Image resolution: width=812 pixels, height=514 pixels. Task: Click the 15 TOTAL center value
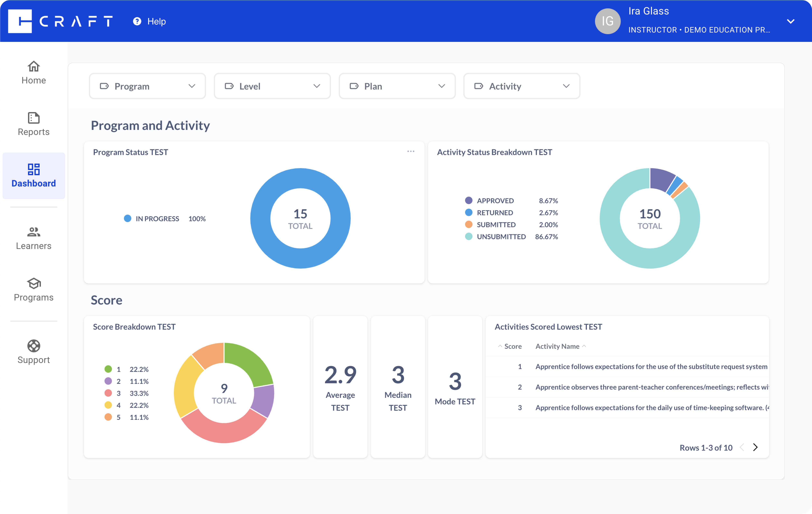(300, 219)
